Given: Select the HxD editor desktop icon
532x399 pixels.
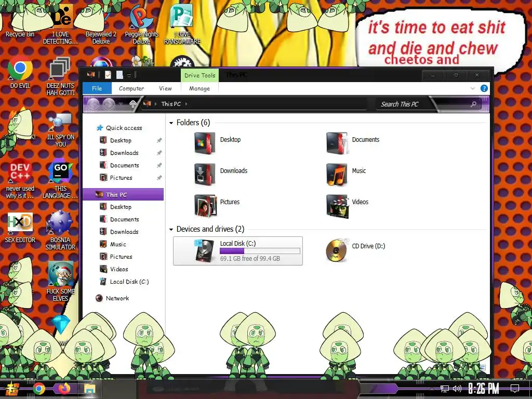Looking at the screenshot, I should click(x=20, y=228).
